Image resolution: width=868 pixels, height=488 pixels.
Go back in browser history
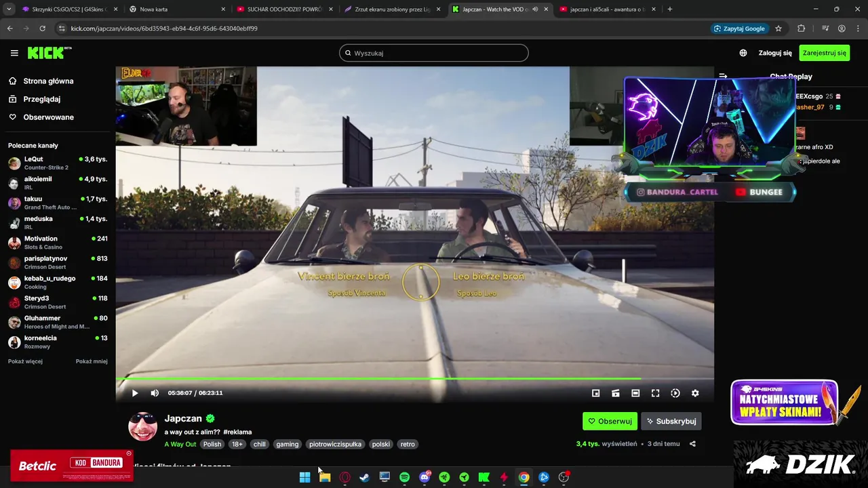click(x=9, y=28)
